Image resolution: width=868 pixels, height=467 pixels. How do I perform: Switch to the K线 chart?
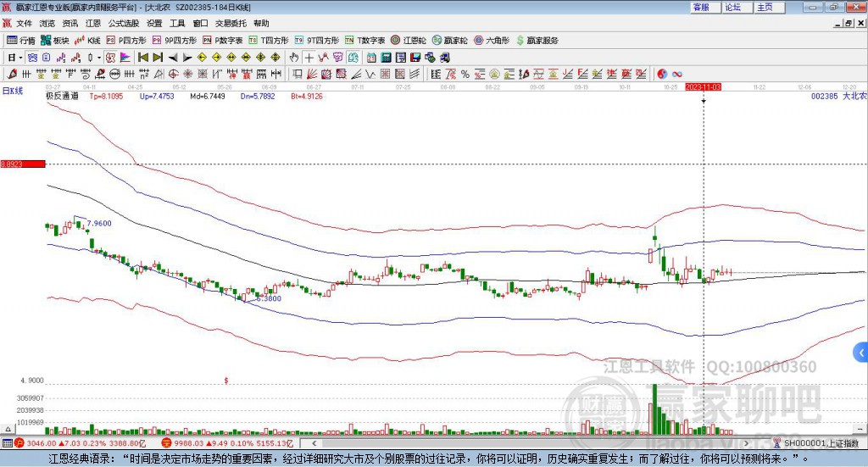87,41
